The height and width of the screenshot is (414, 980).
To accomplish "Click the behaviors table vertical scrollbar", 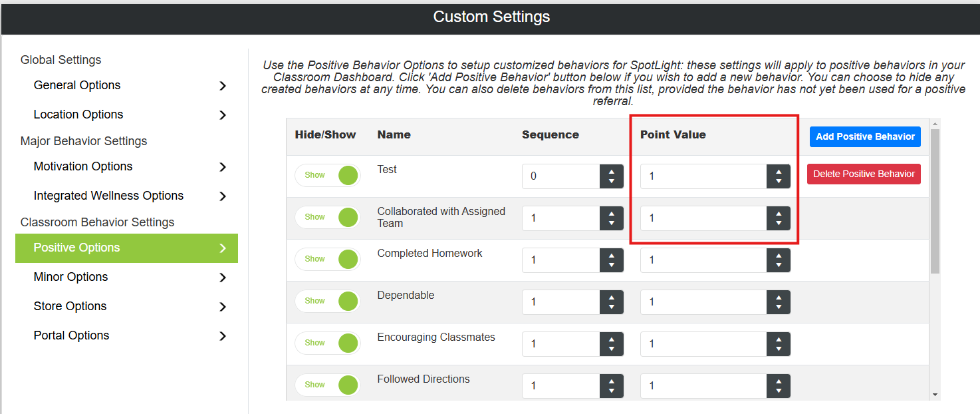I will [x=935, y=202].
